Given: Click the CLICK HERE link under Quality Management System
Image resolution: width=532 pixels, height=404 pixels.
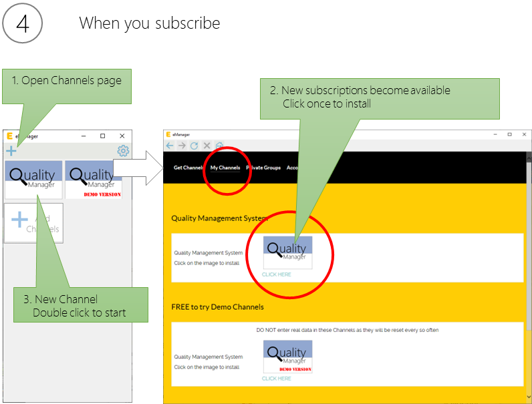Looking at the screenshot, I should coord(277,274).
